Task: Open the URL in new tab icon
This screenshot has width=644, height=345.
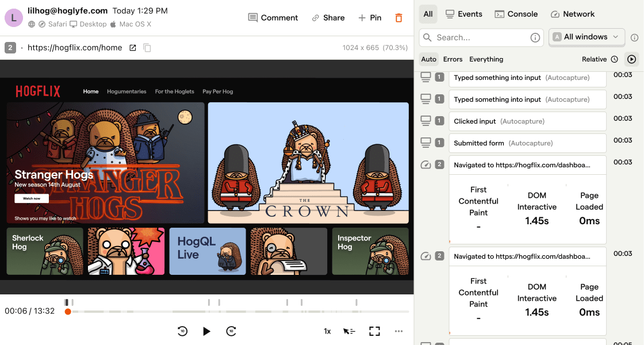Action: 133,48
